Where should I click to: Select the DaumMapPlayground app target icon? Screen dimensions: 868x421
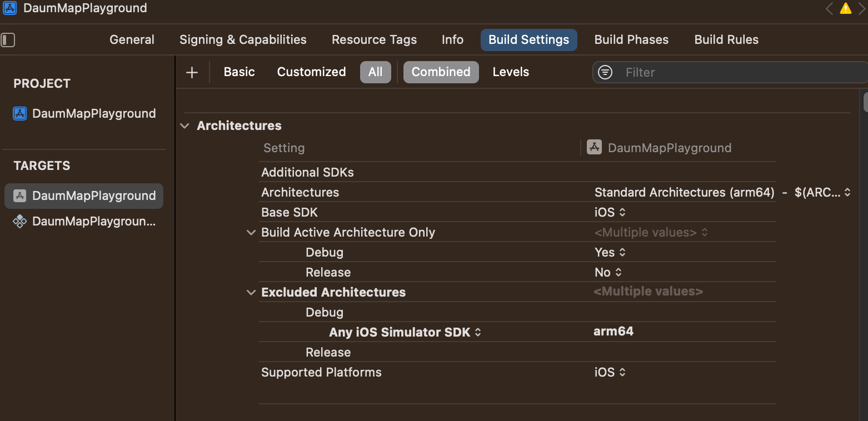(x=20, y=196)
